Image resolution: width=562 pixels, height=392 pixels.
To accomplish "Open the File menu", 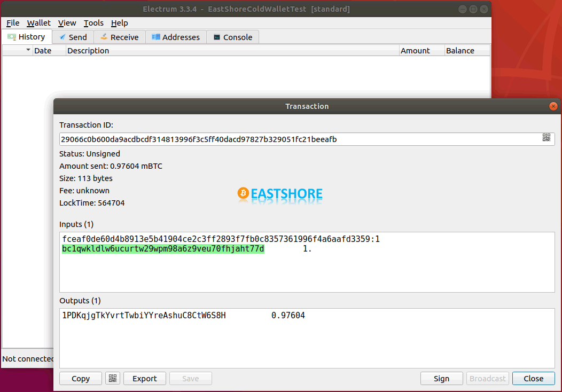I will click(x=13, y=23).
